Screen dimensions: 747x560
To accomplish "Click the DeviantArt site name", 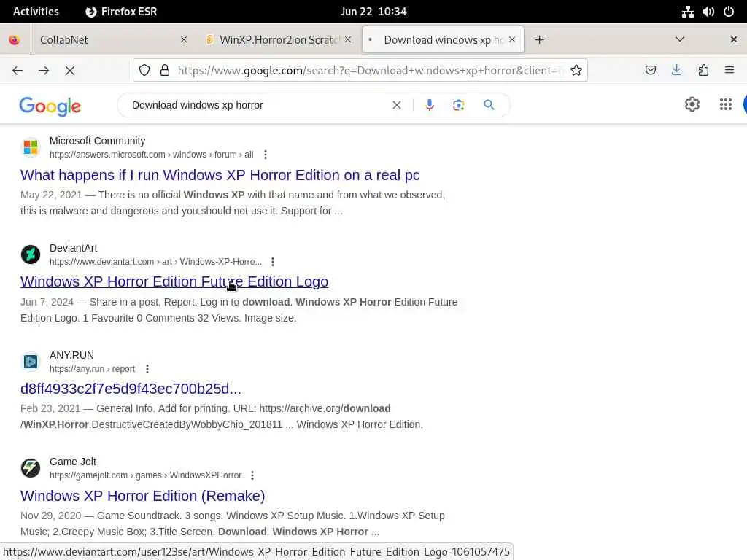I will coord(74,248).
